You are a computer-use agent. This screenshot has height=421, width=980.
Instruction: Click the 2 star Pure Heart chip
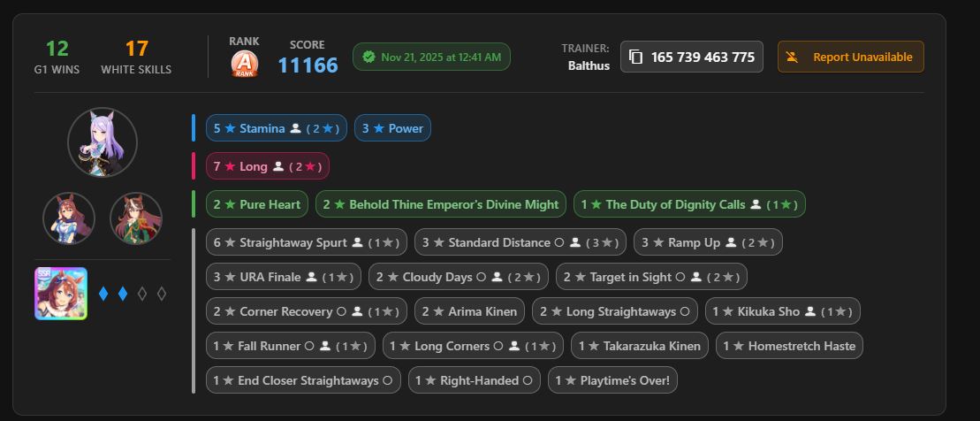[x=257, y=204]
